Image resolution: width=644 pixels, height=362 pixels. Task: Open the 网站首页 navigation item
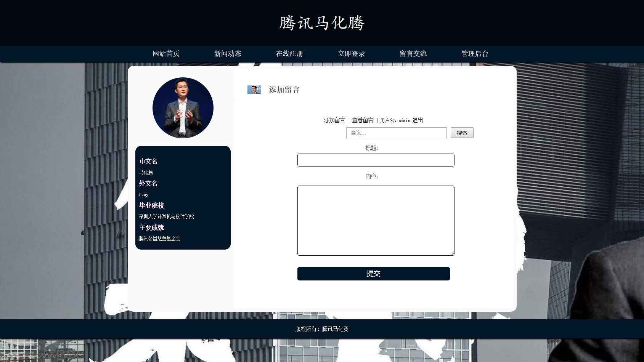point(166,54)
